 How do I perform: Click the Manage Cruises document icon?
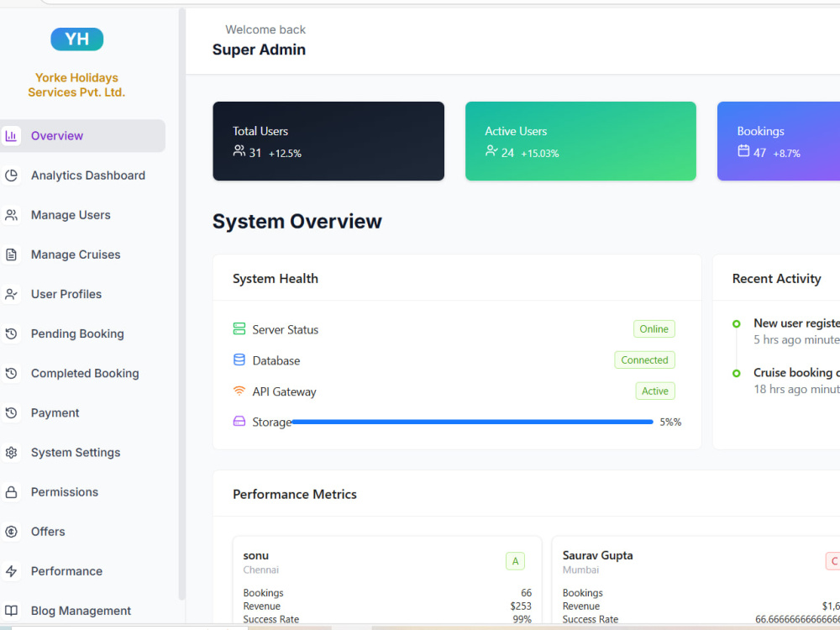[11, 255]
